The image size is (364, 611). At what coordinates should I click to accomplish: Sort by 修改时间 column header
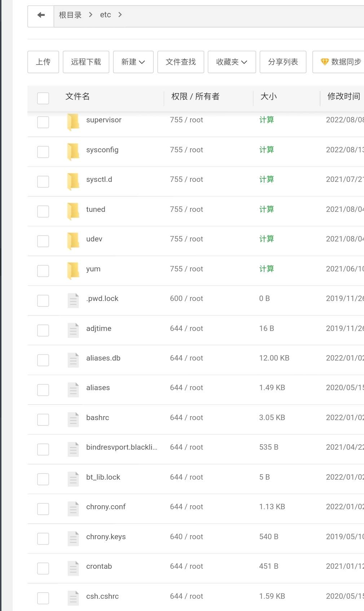click(343, 96)
